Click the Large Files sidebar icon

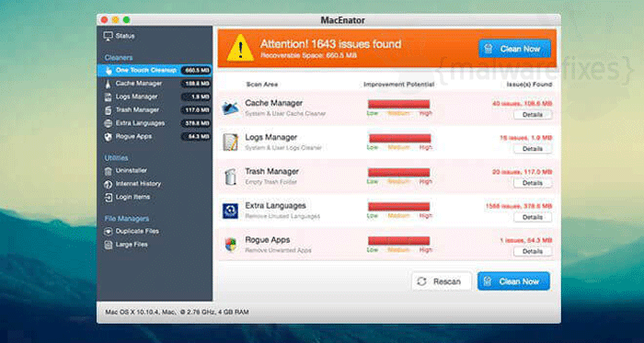(108, 245)
